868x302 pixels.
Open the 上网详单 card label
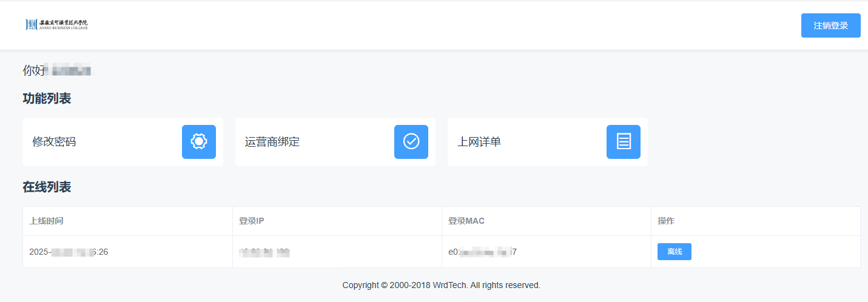click(x=479, y=142)
